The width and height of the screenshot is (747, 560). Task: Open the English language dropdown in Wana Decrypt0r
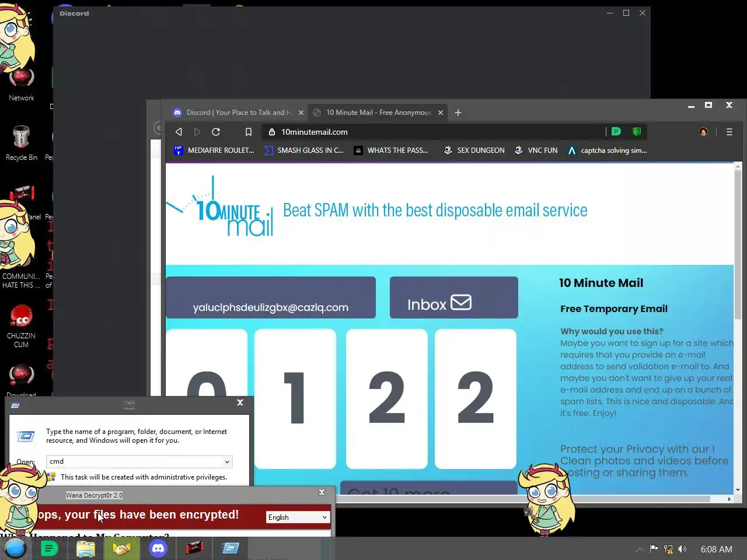298,517
